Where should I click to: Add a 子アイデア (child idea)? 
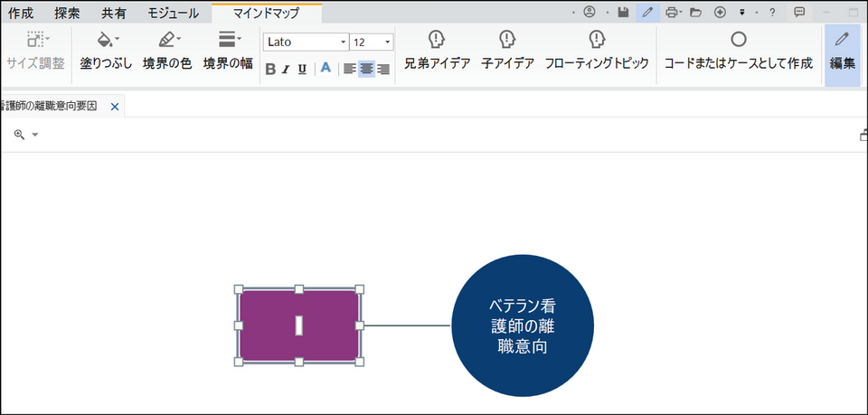[x=507, y=41]
